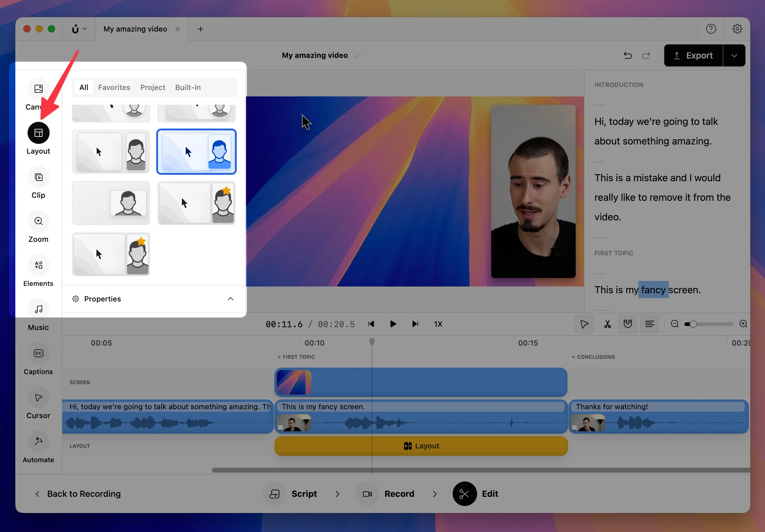Open the app logo dropdown menu
The image size is (765, 532).
click(79, 29)
